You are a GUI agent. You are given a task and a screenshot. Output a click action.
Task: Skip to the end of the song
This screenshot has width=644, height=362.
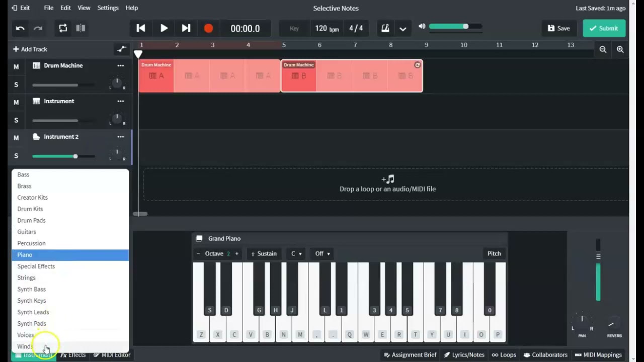186,28
